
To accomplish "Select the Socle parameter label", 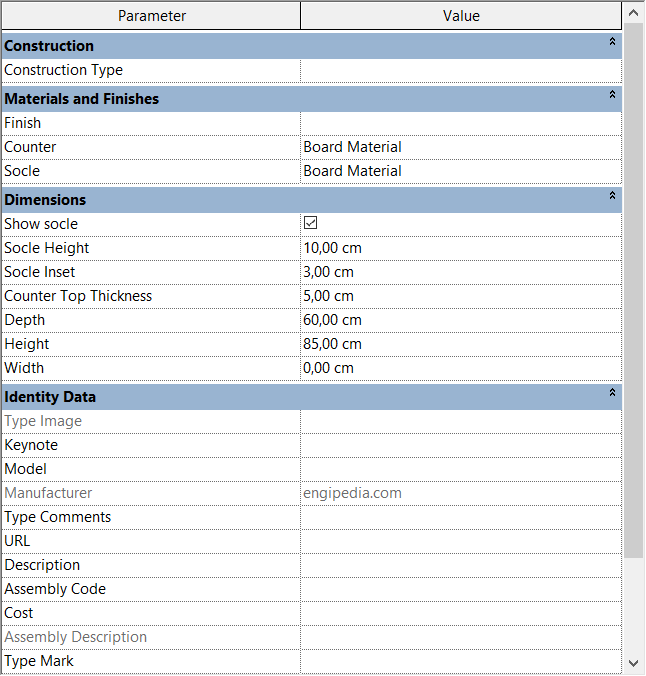I will 22,171.
